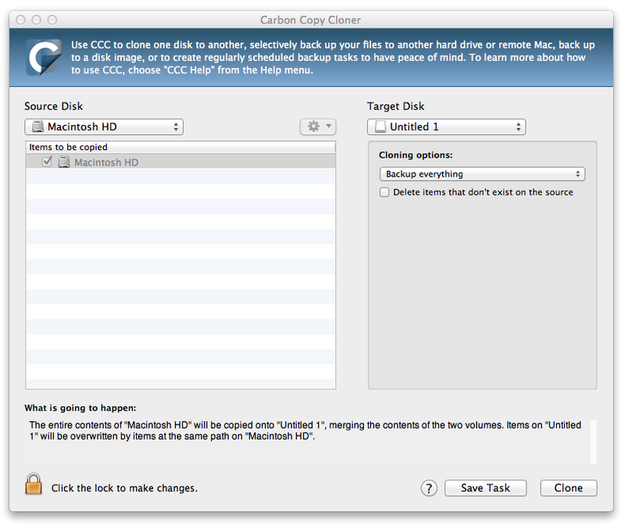
Task: Click the What is going to happen description text
Action: click(x=305, y=431)
